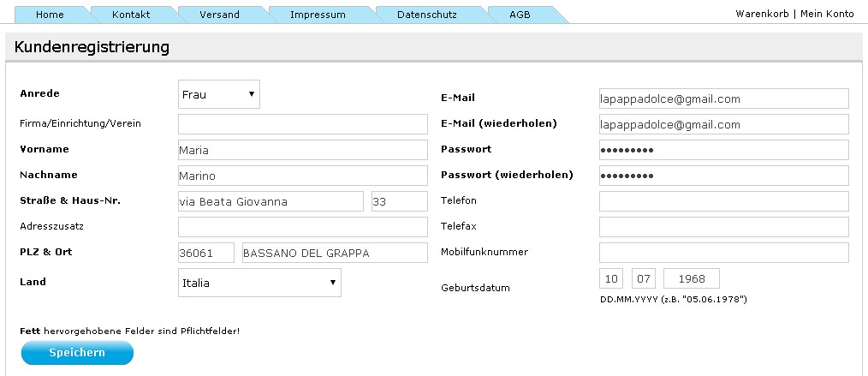Focus the empty Telefon input field

(x=723, y=201)
